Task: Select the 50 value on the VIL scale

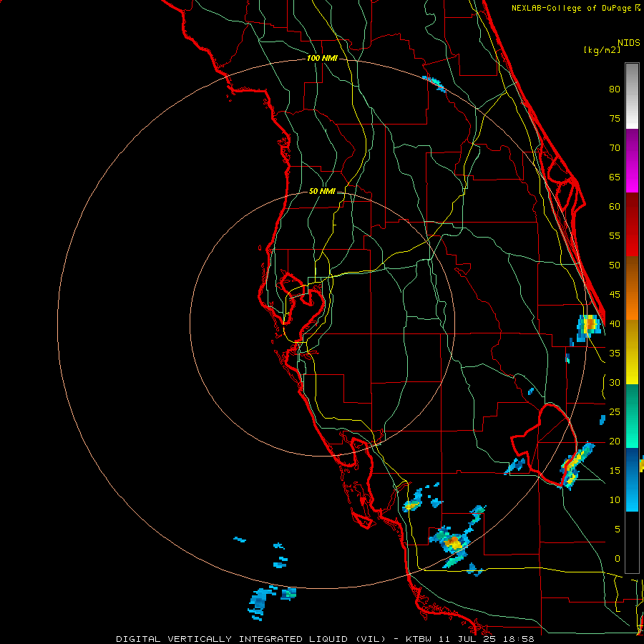Action: (615, 265)
